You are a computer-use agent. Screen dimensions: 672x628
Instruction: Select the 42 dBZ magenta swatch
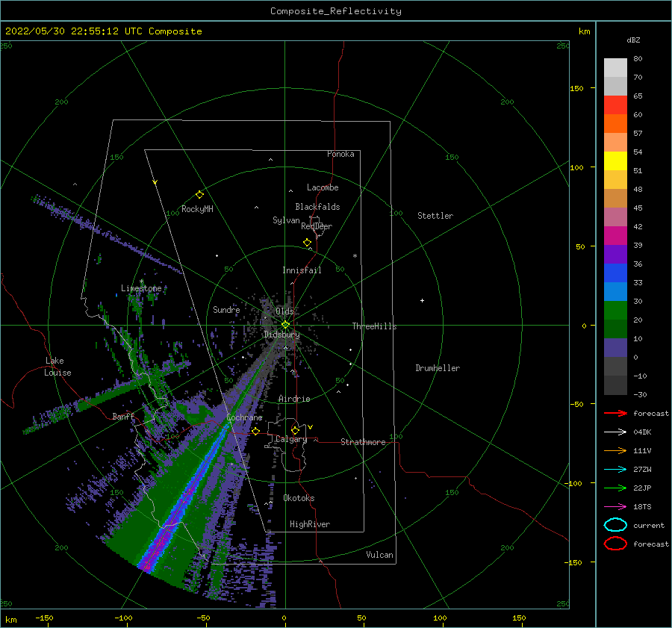(x=615, y=235)
